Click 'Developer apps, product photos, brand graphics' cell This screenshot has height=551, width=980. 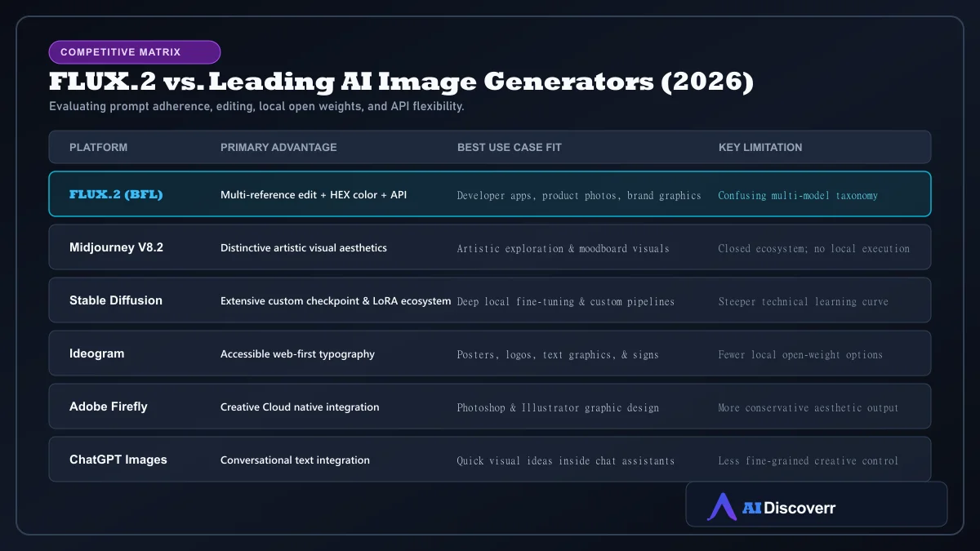tap(579, 196)
